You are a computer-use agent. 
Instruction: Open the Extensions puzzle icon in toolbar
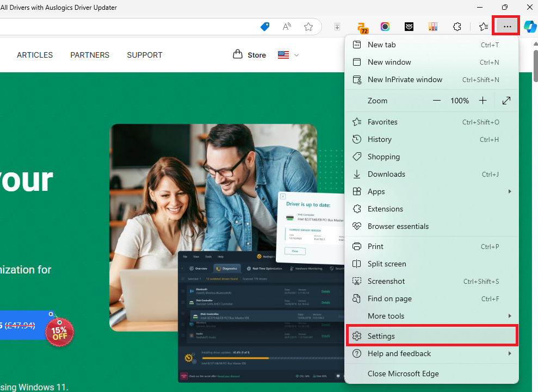point(457,27)
